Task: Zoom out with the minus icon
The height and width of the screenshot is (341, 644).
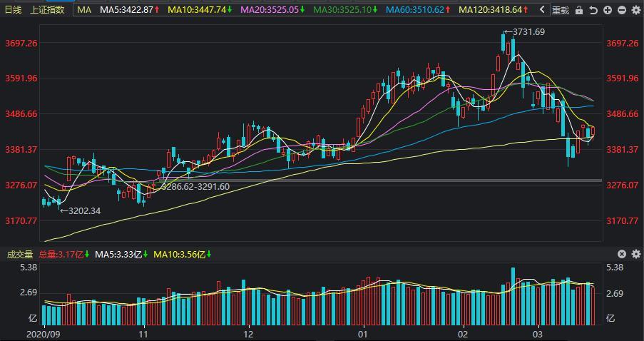Action: pos(621,10)
